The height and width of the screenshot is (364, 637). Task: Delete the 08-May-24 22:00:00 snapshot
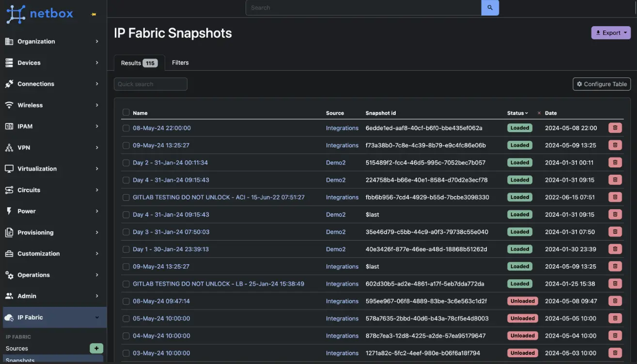pos(615,128)
